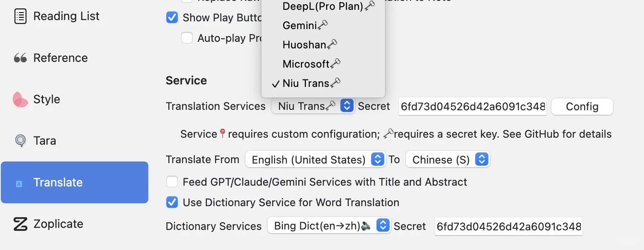Edit the Dictionary Services secret key field

click(x=508, y=226)
